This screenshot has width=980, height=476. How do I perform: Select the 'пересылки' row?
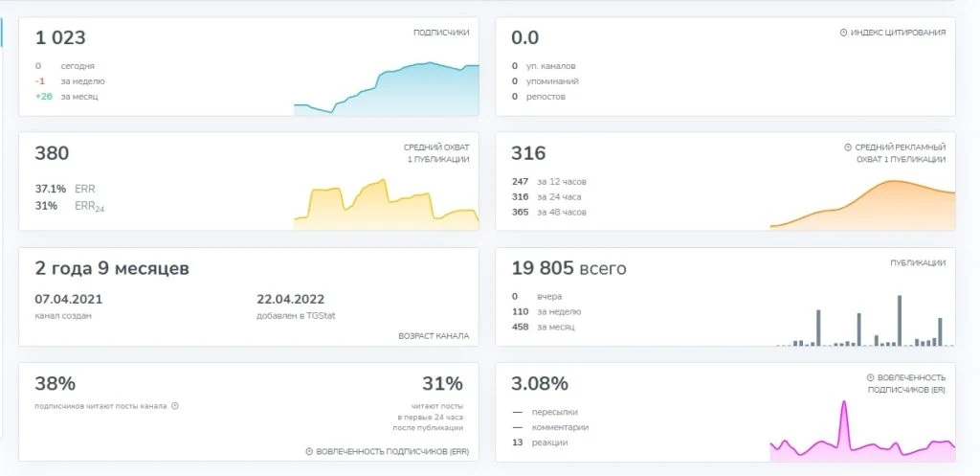point(545,412)
